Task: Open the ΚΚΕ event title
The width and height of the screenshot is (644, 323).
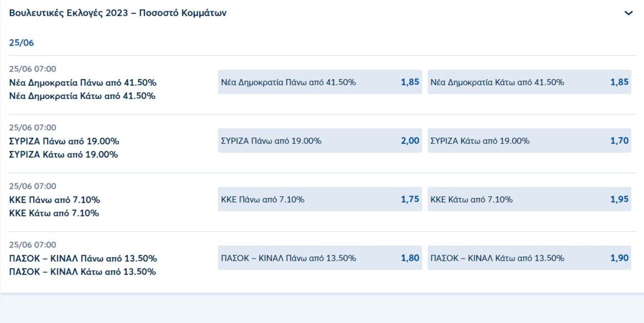Action: click(54, 206)
